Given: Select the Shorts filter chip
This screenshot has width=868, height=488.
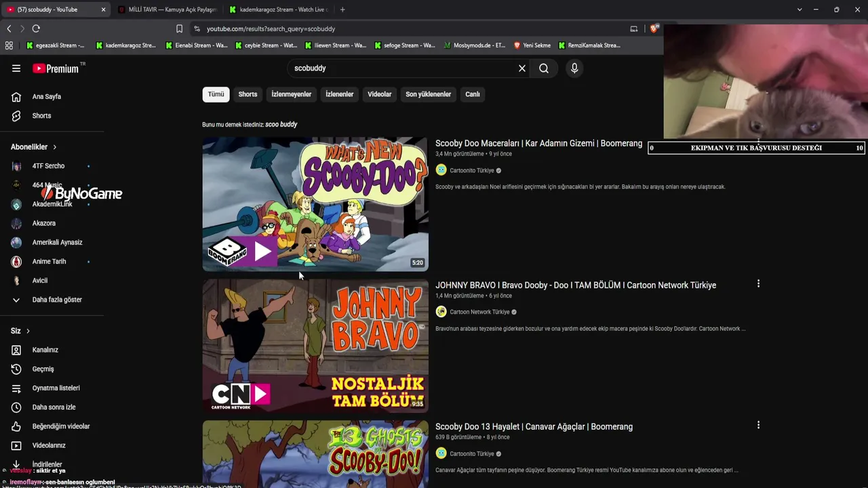Looking at the screenshot, I should (248, 94).
